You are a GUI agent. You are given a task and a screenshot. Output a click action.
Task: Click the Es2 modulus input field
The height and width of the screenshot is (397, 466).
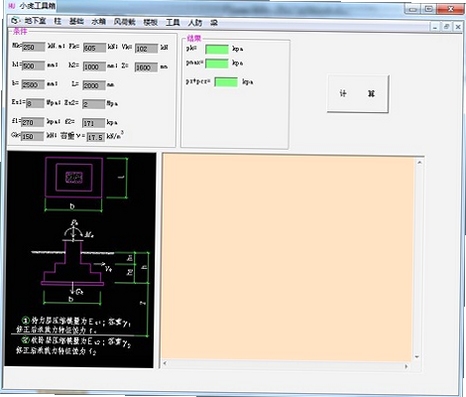(94, 104)
